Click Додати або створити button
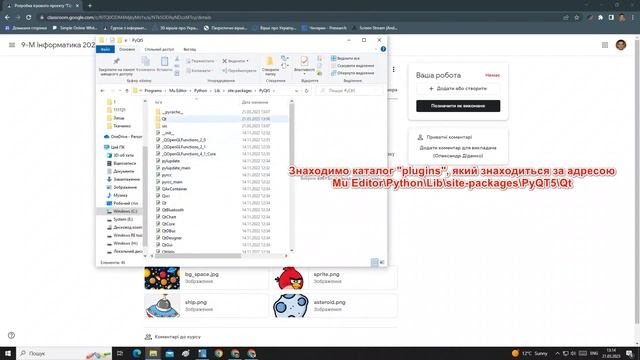The image size is (640, 360). tap(458, 89)
